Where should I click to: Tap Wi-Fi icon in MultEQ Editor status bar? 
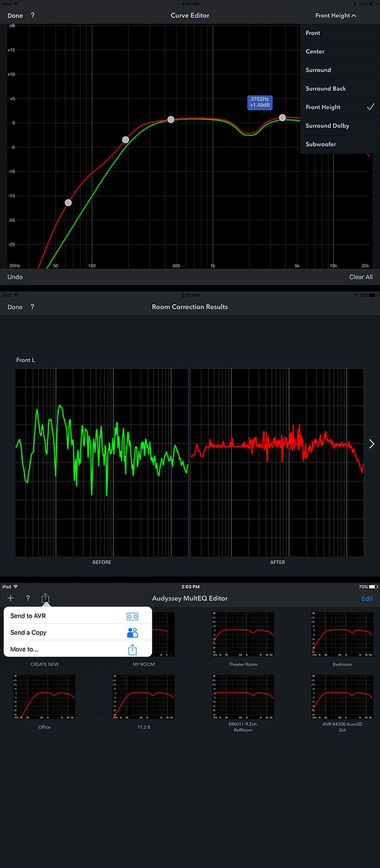click(x=16, y=587)
